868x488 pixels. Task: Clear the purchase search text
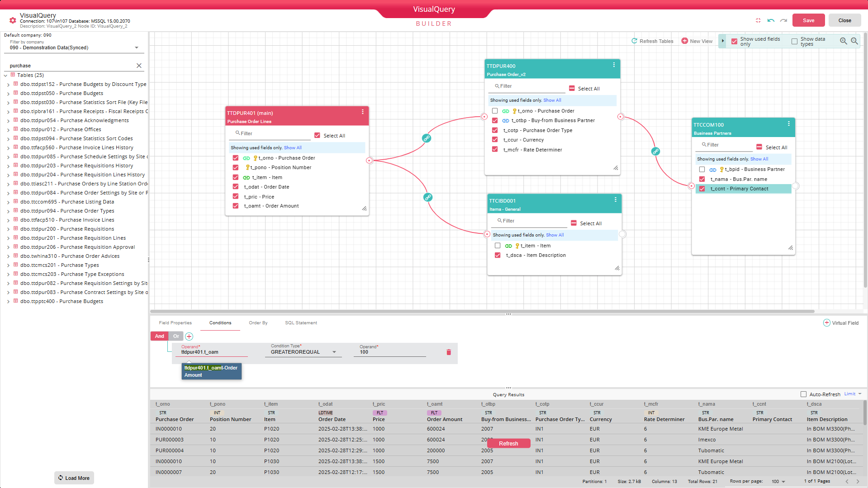[139, 66]
